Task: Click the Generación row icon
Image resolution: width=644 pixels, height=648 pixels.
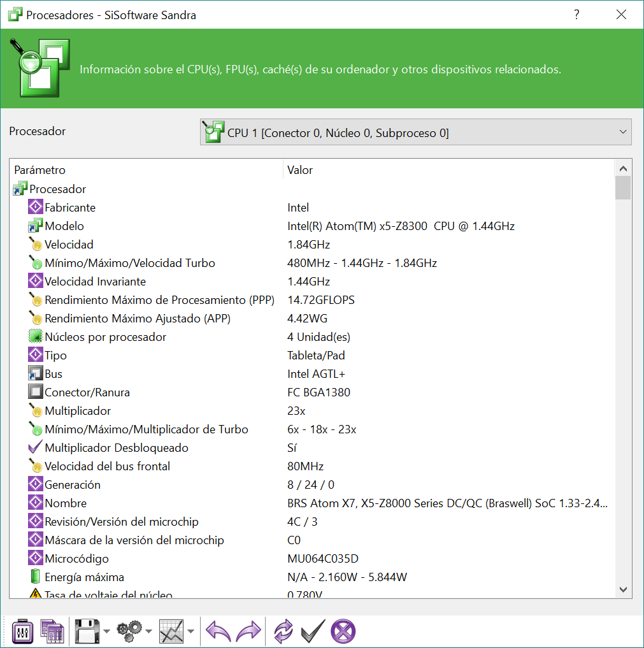Action: pyautogui.click(x=36, y=484)
